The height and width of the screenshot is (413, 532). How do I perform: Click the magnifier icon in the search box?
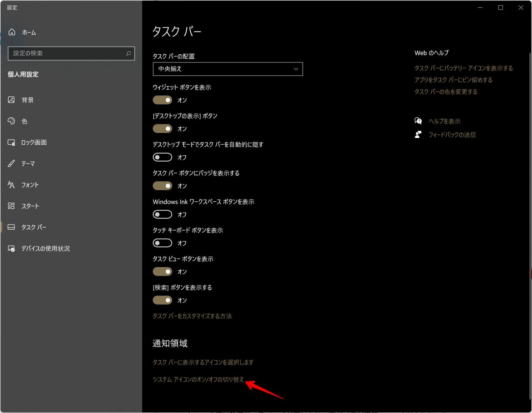128,54
